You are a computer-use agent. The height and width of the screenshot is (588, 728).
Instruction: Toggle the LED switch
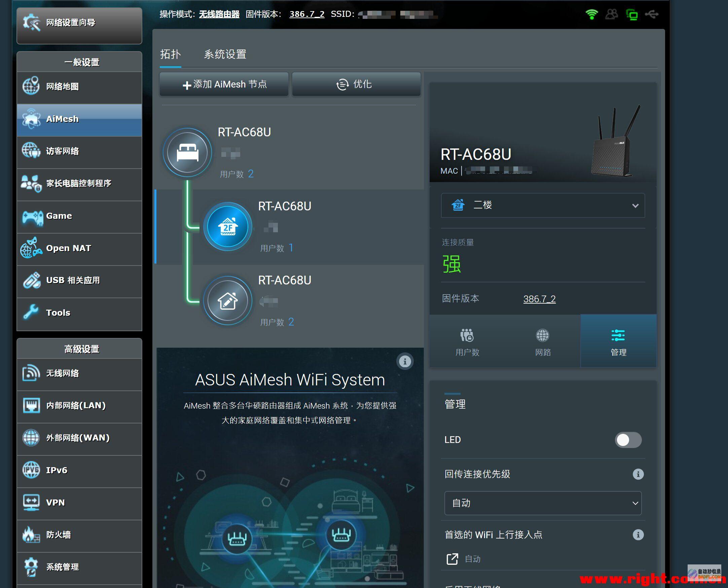coord(628,440)
